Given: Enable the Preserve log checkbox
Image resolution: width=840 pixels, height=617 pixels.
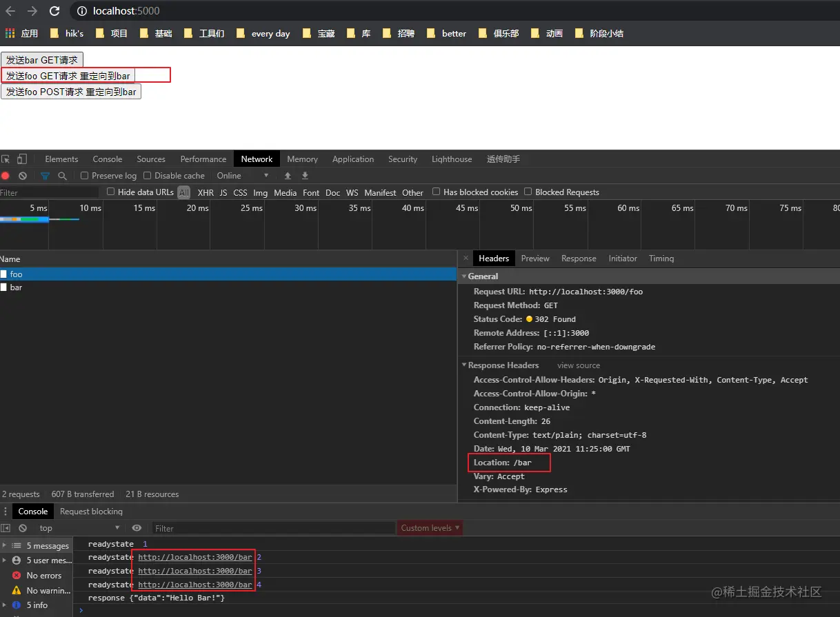Looking at the screenshot, I should (85, 176).
